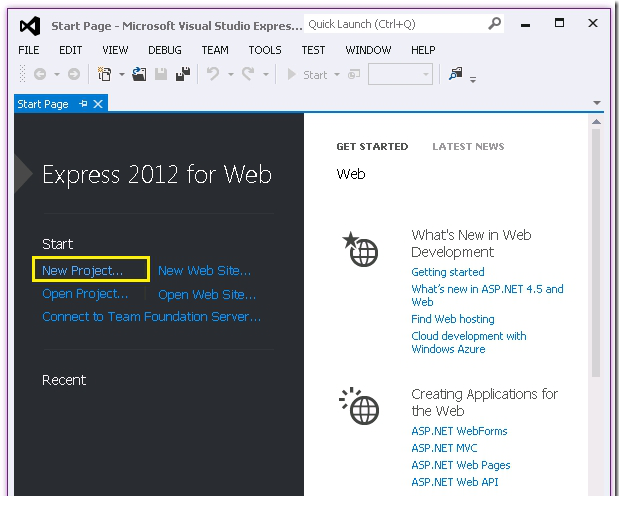Open the ASP.NET WebForms link
The height and width of the screenshot is (515, 619).
(x=459, y=431)
